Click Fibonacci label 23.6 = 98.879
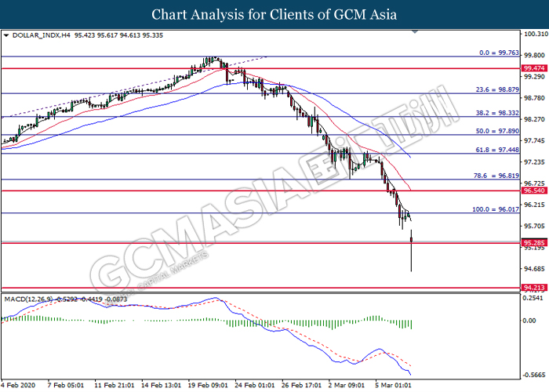 click(497, 89)
